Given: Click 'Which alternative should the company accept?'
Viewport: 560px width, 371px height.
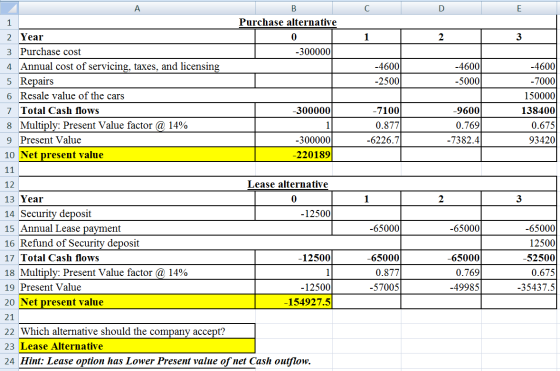Looking at the screenshot, I should [x=137, y=331].
